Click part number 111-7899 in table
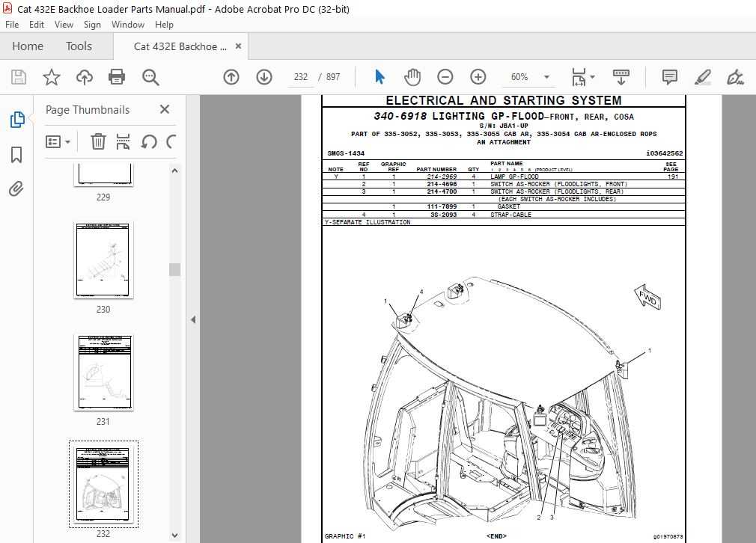 point(442,206)
